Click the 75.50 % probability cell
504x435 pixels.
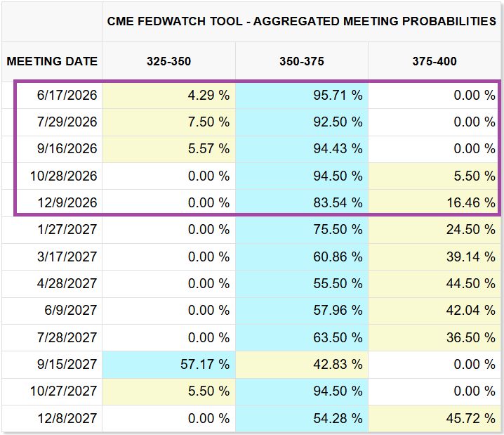[x=302, y=230]
